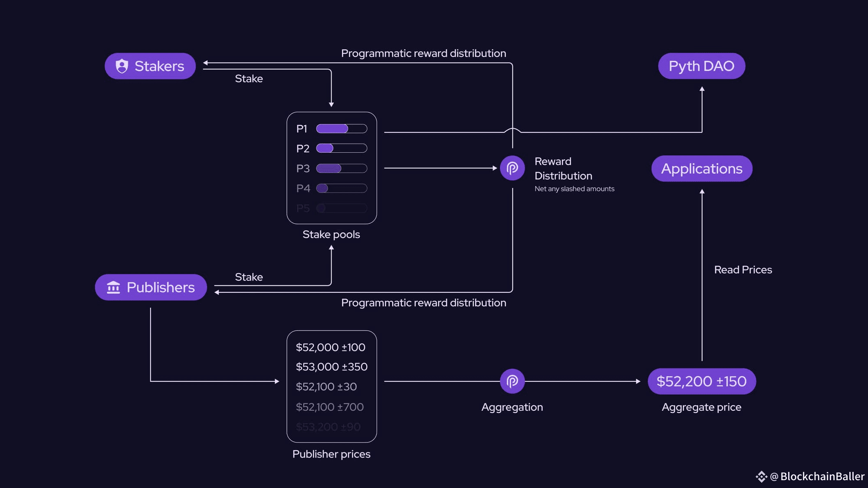Viewport: 868px width, 488px height.
Task: Click the 'Net any slashed amounts' note
Action: (574, 189)
